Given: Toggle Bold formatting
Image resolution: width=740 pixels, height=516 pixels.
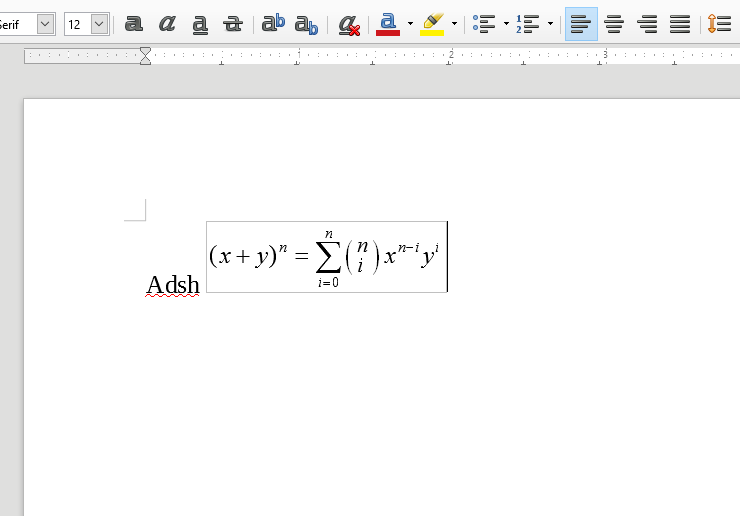Looking at the screenshot, I should (134, 24).
